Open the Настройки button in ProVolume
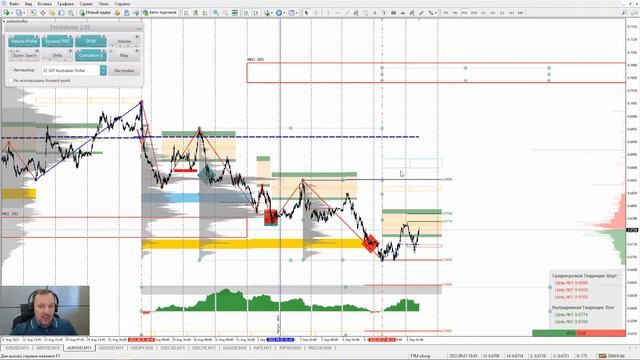The height and width of the screenshot is (360, 640). coord(124,70)
